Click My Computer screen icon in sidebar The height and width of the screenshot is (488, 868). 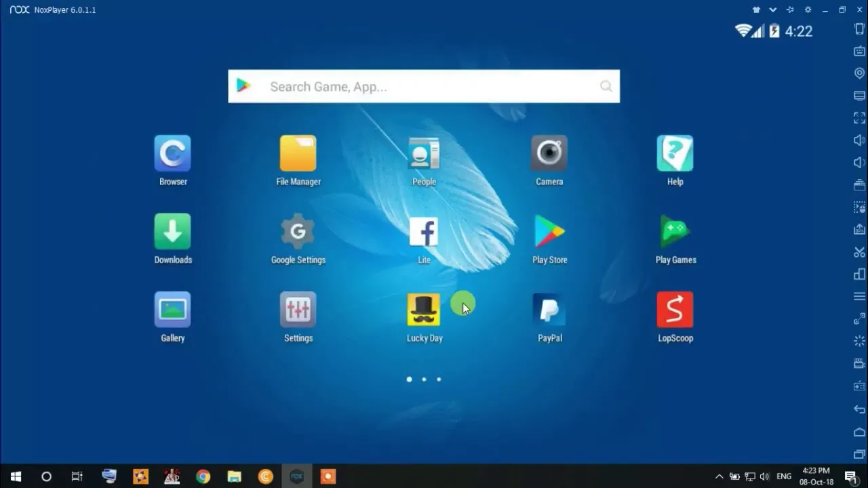tap(859, 96)
